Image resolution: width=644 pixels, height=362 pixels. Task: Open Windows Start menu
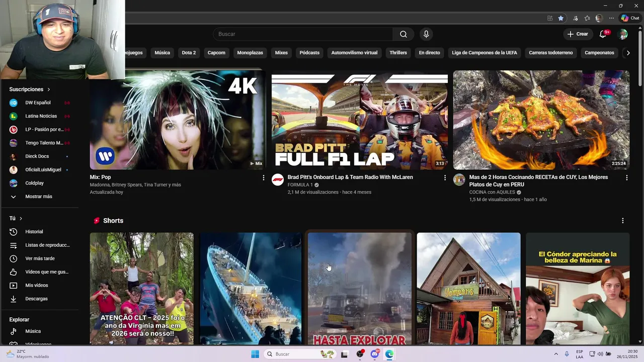[255, 354]
